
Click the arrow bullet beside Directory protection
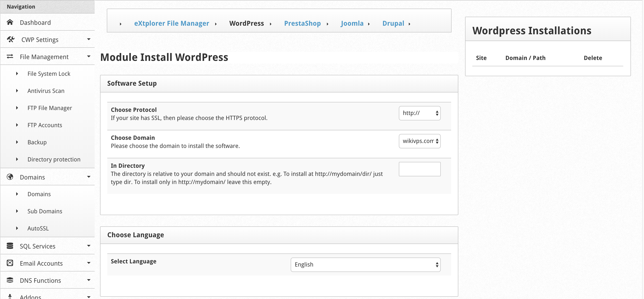[x=17, y=159]
